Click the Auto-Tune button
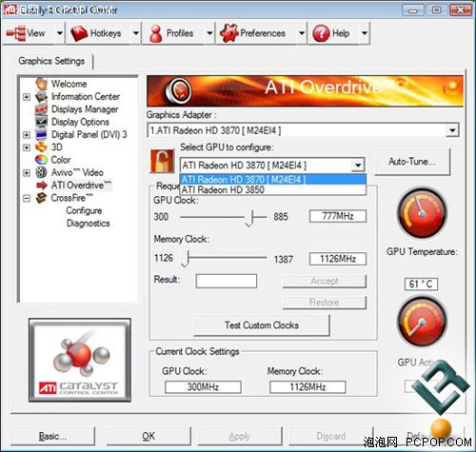Image resolution: width=476 pixels, height=452 pixels. [412, 162]
